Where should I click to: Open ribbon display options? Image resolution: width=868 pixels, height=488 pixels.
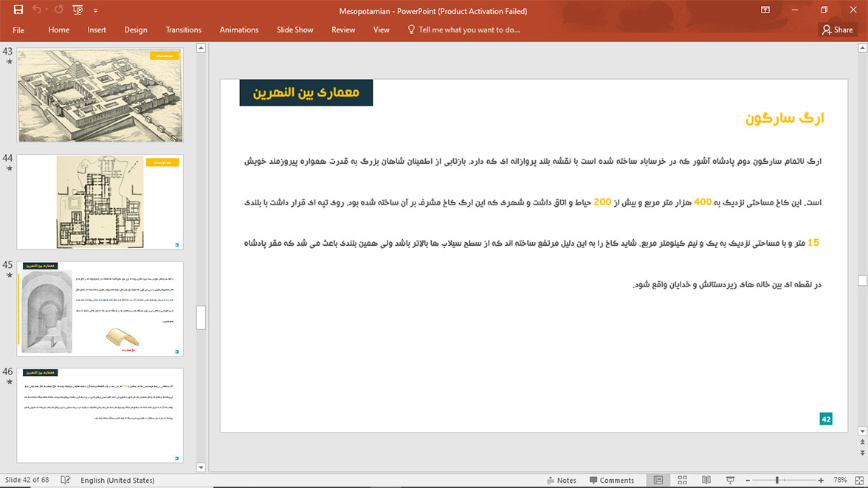765,10
